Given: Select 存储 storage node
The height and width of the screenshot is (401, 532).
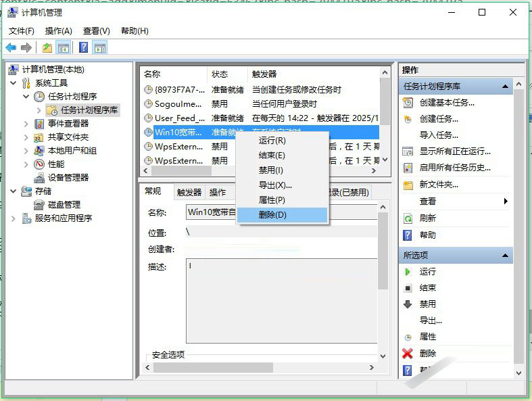Looking at the screenshot, I should [36, 191].
